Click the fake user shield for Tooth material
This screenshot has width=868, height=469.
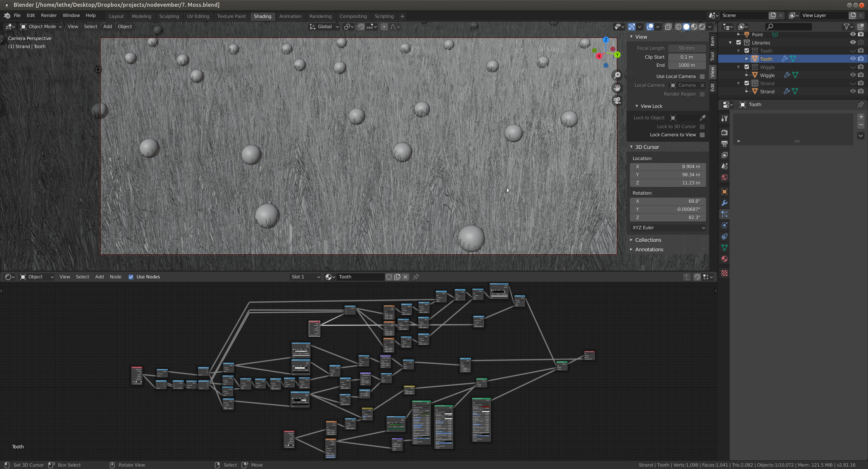[x=389, y=277]
